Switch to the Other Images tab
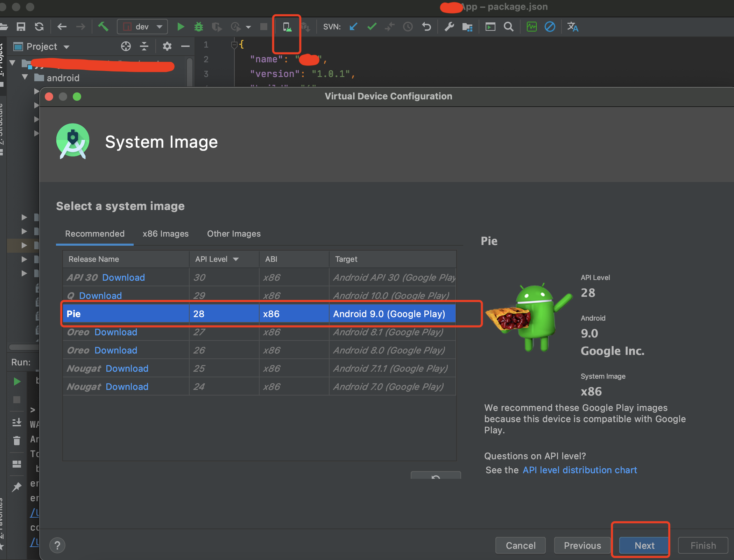 tap(234, 234)
